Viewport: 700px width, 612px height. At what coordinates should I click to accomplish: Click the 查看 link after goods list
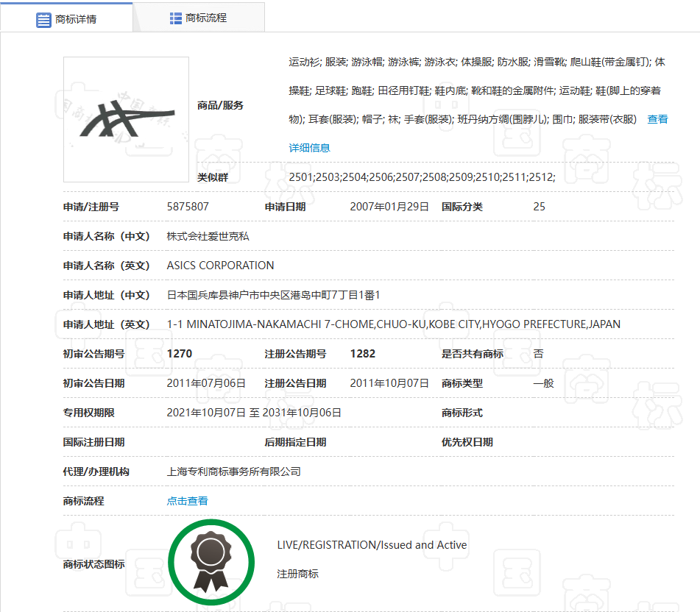point(657,119)
